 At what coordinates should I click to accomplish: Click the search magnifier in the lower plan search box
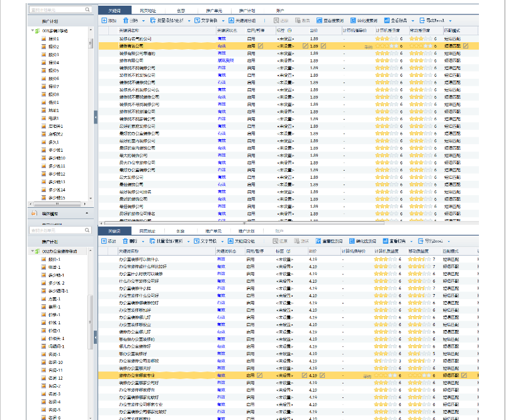[x=87, y=230]
